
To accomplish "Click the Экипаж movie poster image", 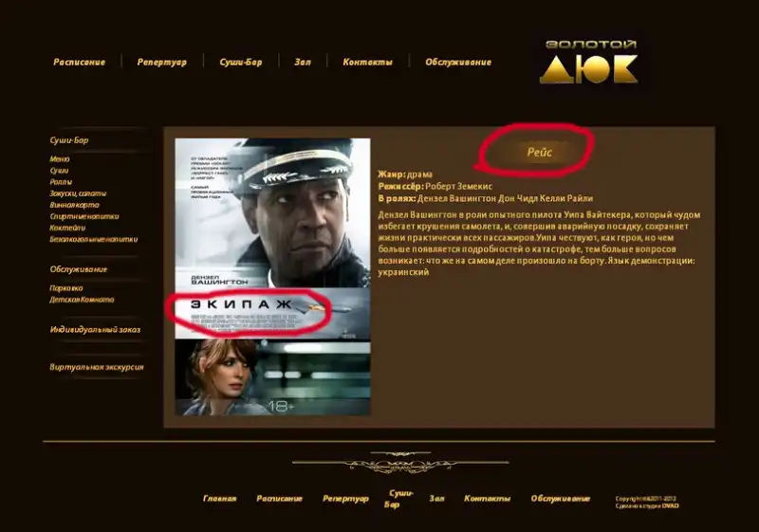I will (272, 277).
